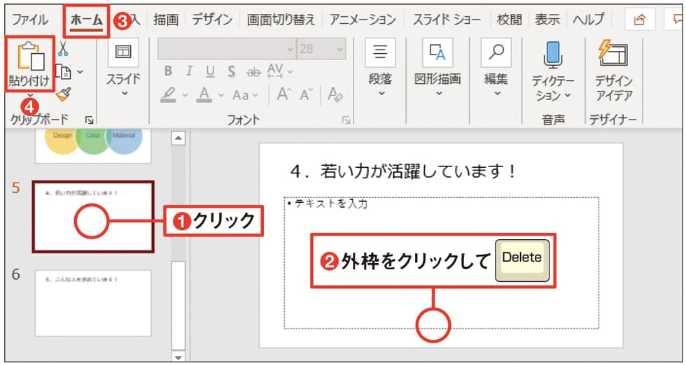
Task: Toggle Bold formatting
Action: click(168, 71)
